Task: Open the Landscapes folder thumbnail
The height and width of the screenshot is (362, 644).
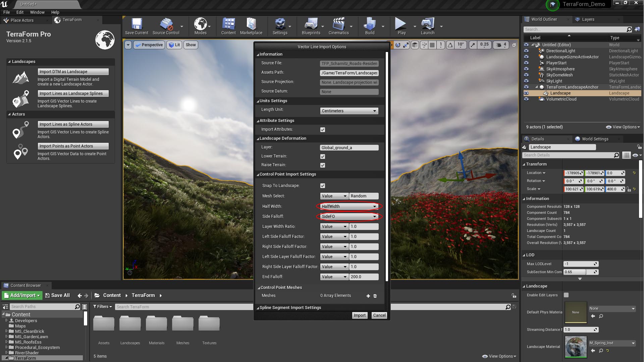Action: [130, 323]
